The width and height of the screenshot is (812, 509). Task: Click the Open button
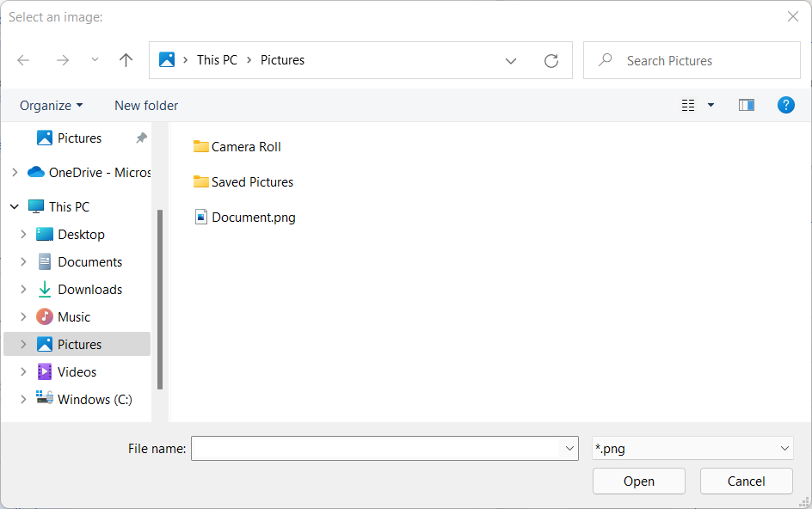click(x=638, y=481)
